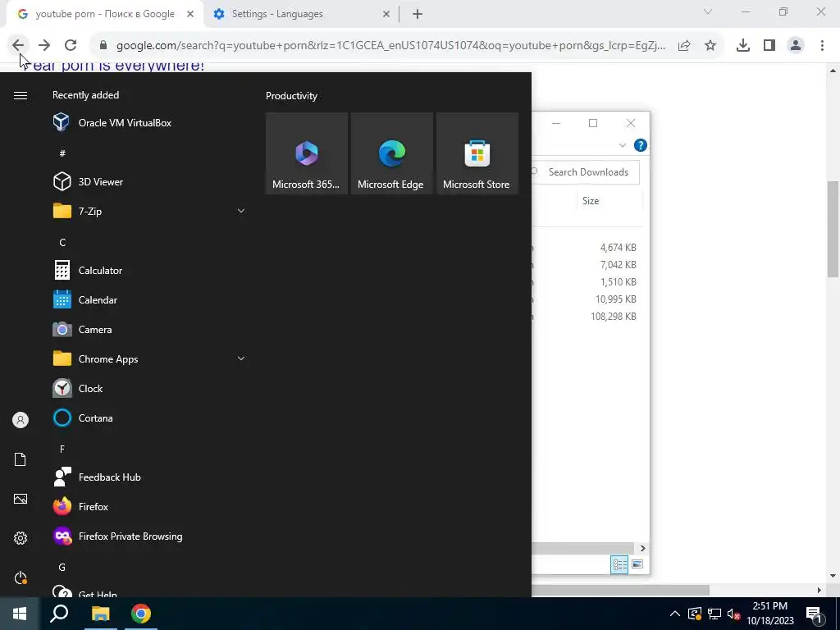Click the 7,042 KB file size

click(x=619, y=265)
